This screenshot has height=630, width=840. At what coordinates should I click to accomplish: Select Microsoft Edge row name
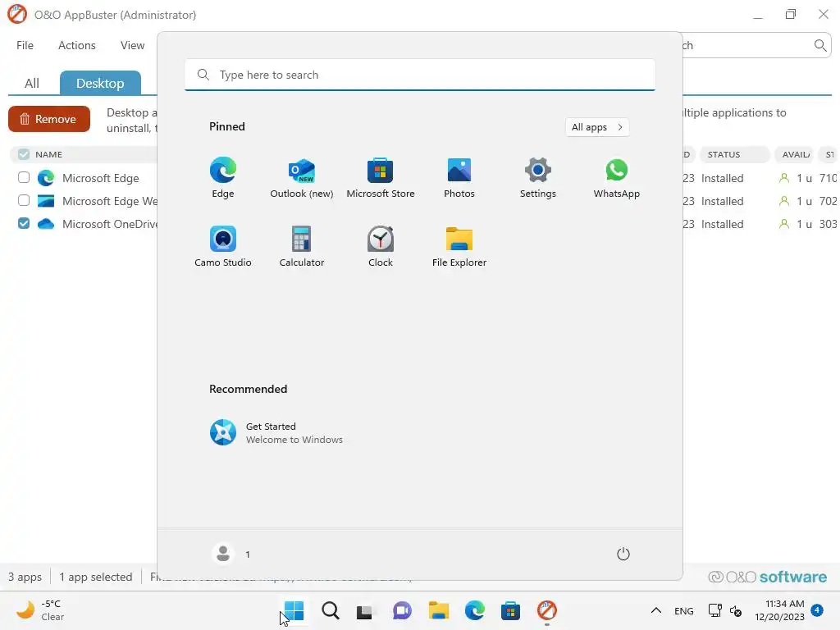coord(101,178)
